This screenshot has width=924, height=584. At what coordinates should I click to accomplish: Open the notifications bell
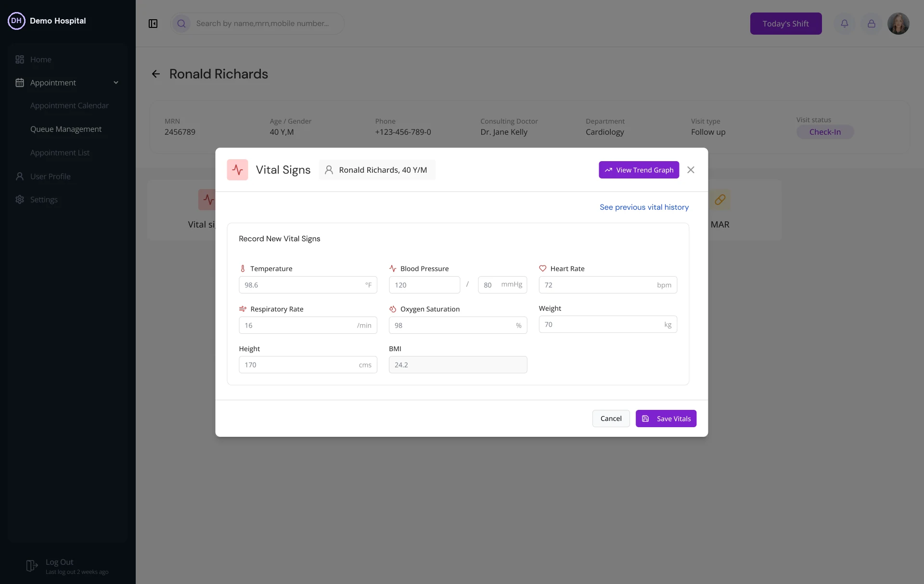point(845,24)
